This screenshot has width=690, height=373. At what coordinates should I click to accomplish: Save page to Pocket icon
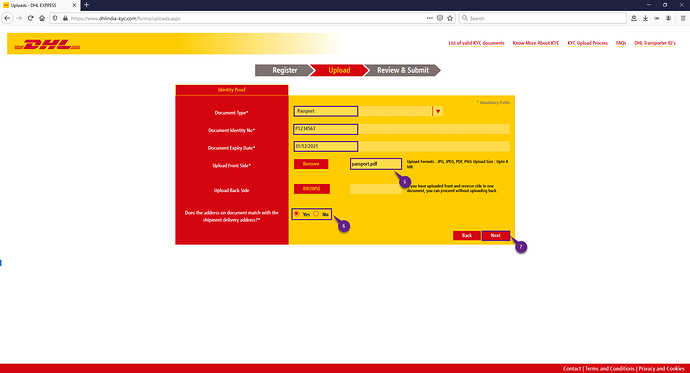point(440,18)
